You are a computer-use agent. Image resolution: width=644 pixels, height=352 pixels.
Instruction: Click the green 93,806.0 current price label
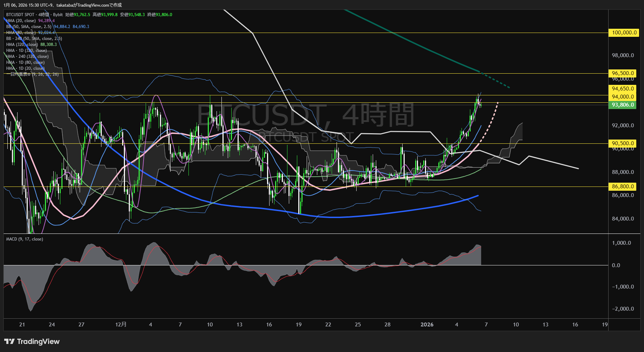623,105
